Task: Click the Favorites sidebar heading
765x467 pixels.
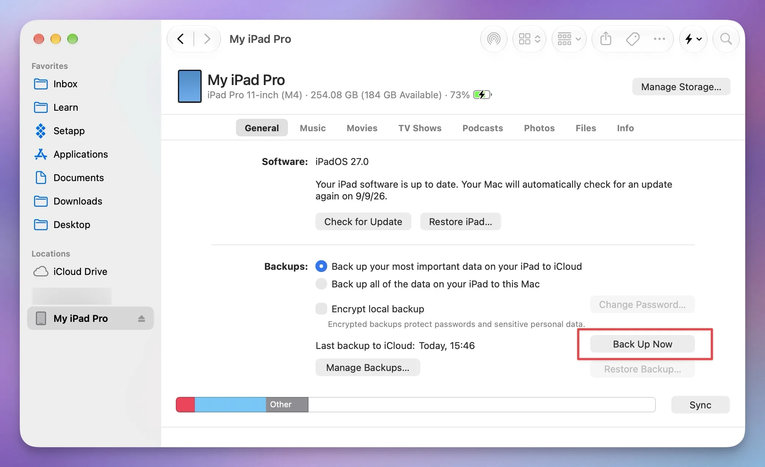Action: (50, 66)
